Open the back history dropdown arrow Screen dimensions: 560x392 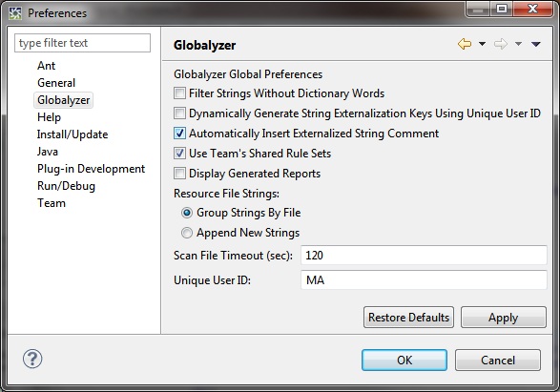(482, 44)
